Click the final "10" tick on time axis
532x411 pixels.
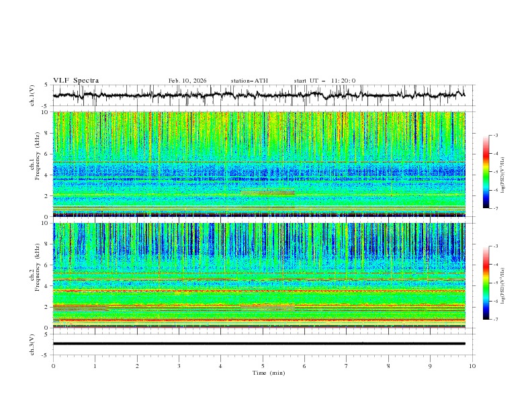tap(472, 366)
